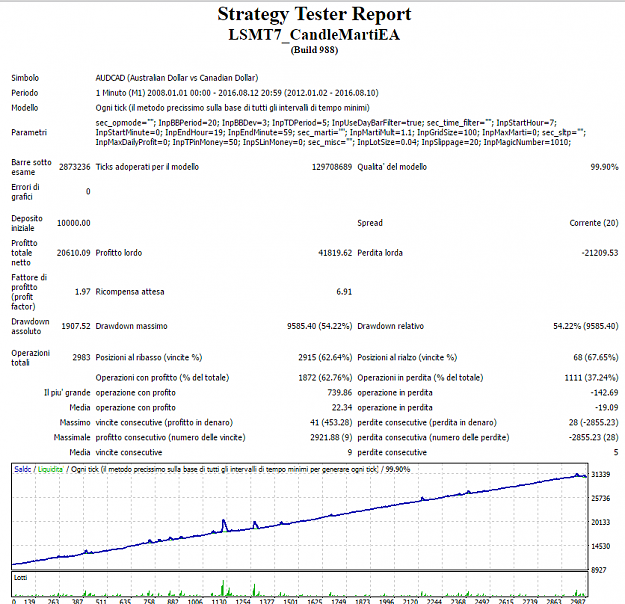Click the loss trades value 1111 (37.24%)
This screenshot has width=625, height=604.
tap(592, 378)
